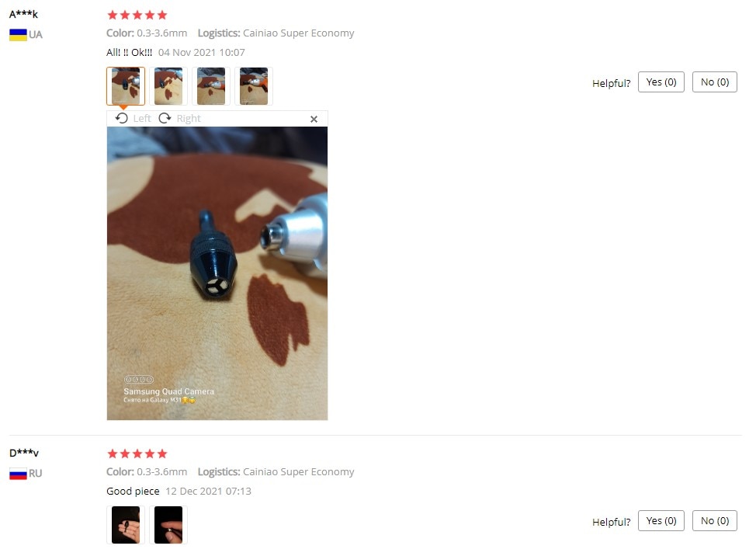Click the Ukraine flag icon beside UA
Screen dimensions: 756x556
(x=19, y=35)
